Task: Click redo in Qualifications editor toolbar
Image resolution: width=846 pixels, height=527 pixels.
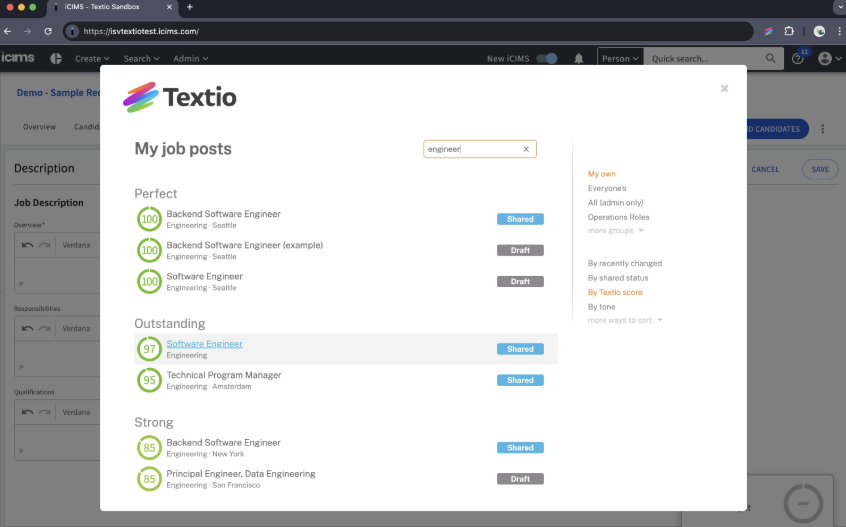Action: (x=45, y=412)
